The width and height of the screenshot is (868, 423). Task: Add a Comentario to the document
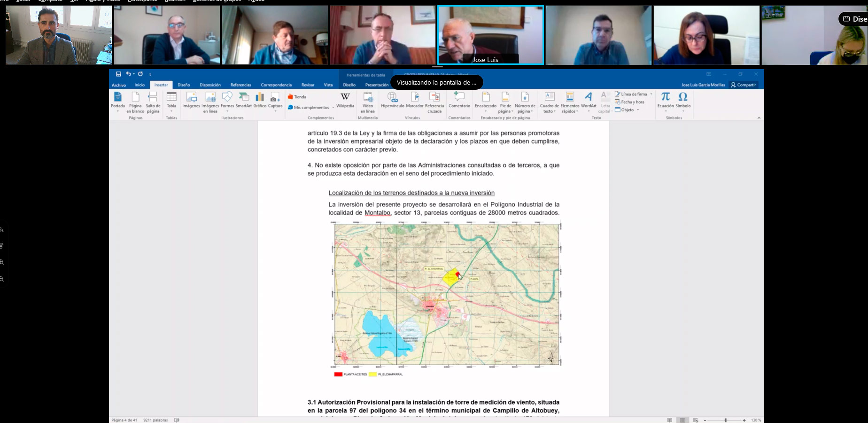point(459,100)
